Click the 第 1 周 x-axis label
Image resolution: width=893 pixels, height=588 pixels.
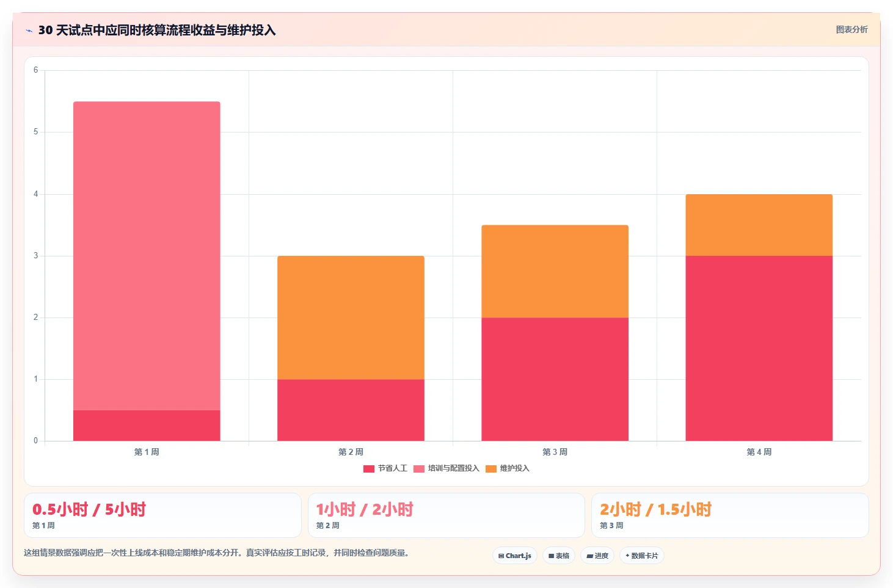coord(147,452)
